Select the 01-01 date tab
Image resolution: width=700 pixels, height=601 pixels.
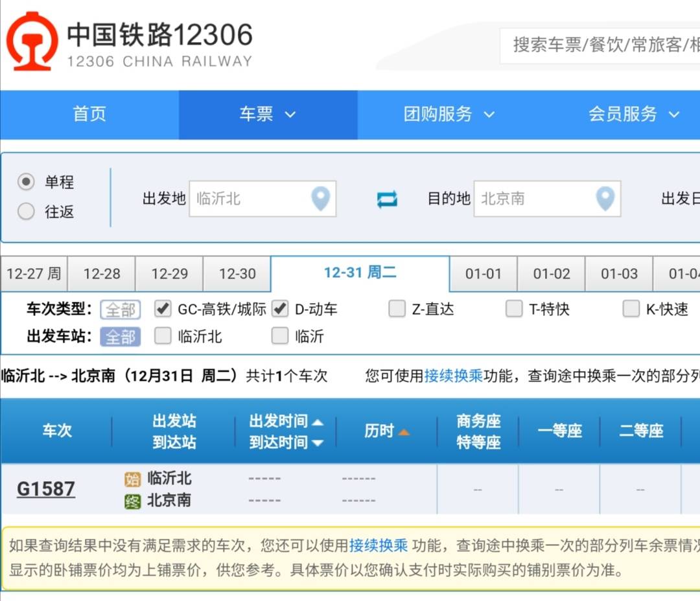pyautogui.click(x=484, y=273)
